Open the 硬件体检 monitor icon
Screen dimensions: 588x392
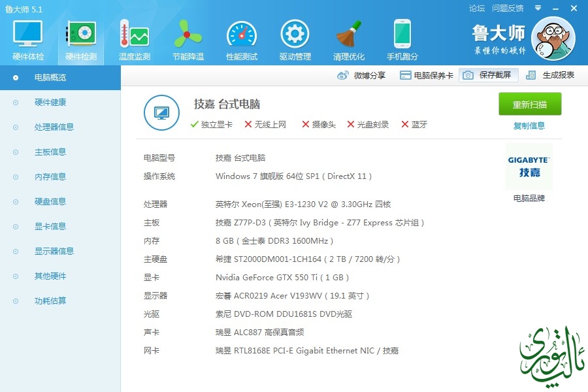click(27, 34)
